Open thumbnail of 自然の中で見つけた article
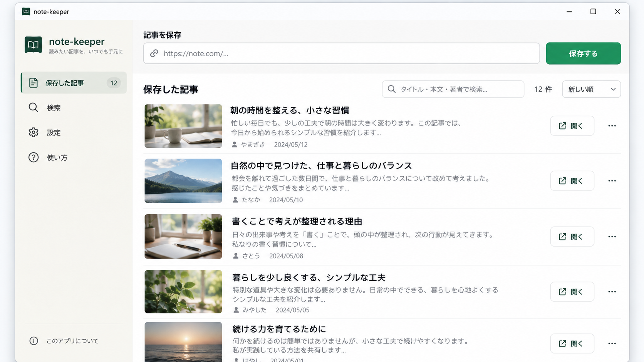This screenshot has width=644, height=362. pos(183,181)
